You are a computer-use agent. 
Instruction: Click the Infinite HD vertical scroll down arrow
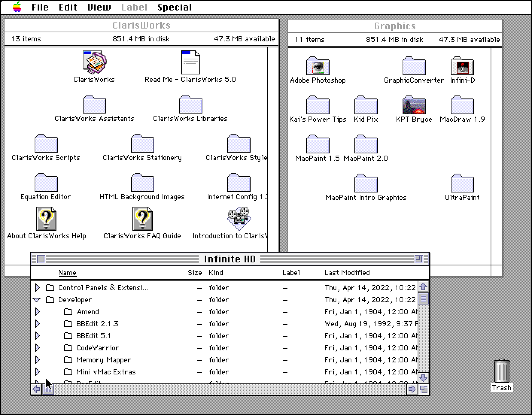(x=423, y=377)
